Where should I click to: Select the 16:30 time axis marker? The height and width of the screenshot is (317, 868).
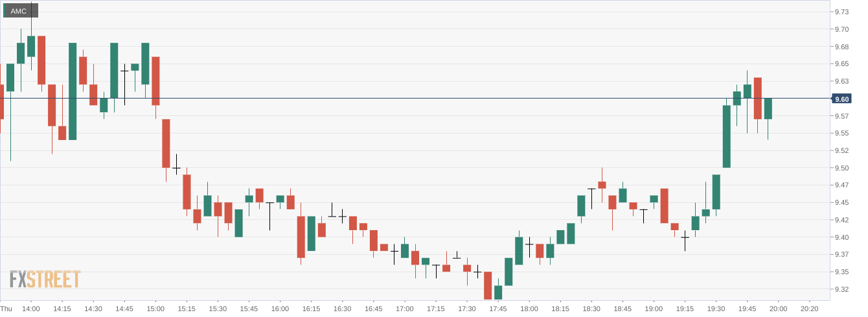342,309
